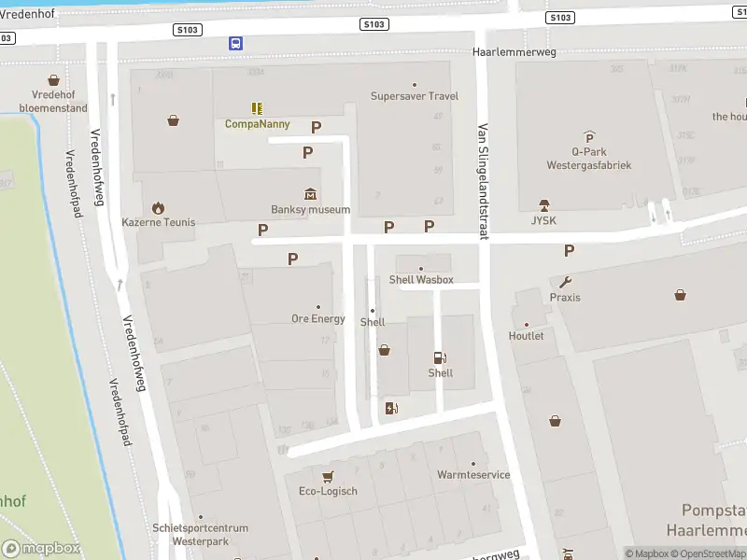Select the Shell Wasbox label

pyautogui.click(x=421, y=279)
